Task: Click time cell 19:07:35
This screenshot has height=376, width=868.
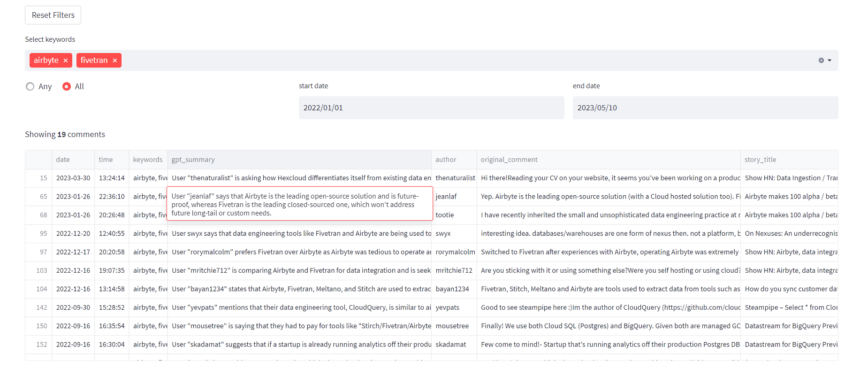Action: [112, 270]
